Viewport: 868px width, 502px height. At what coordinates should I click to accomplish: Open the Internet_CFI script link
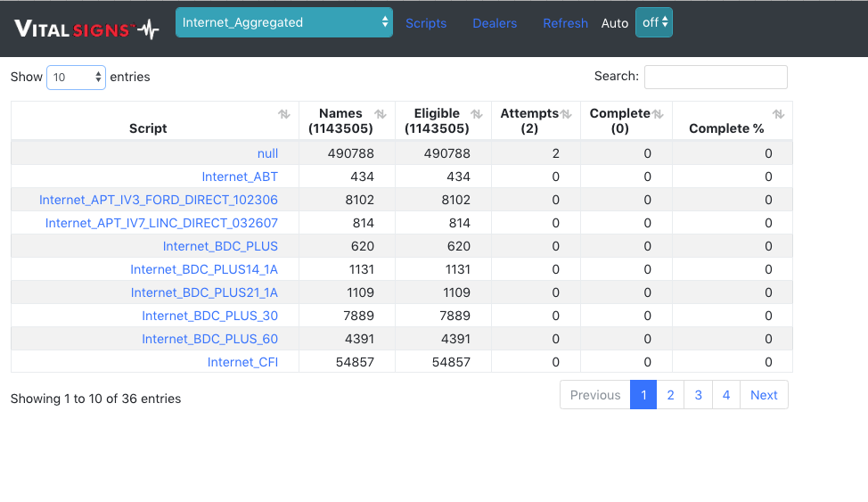[x=242, y=362]
